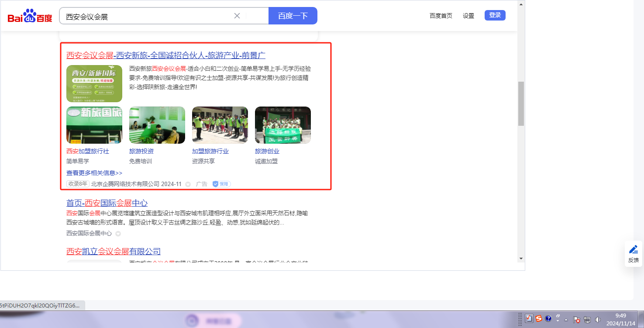
Task: Click the red checkmark document tray icon
Action: click(529, 318)
